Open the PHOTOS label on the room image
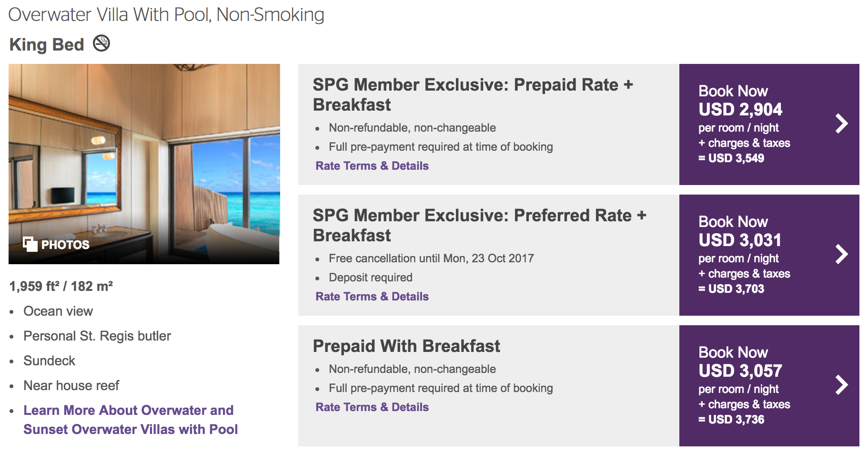 tap(65, 245)
